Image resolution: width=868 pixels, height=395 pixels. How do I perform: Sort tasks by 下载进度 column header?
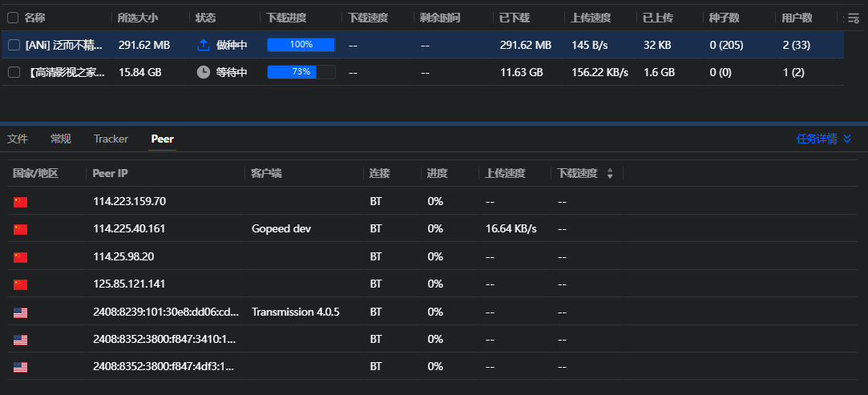286,18
